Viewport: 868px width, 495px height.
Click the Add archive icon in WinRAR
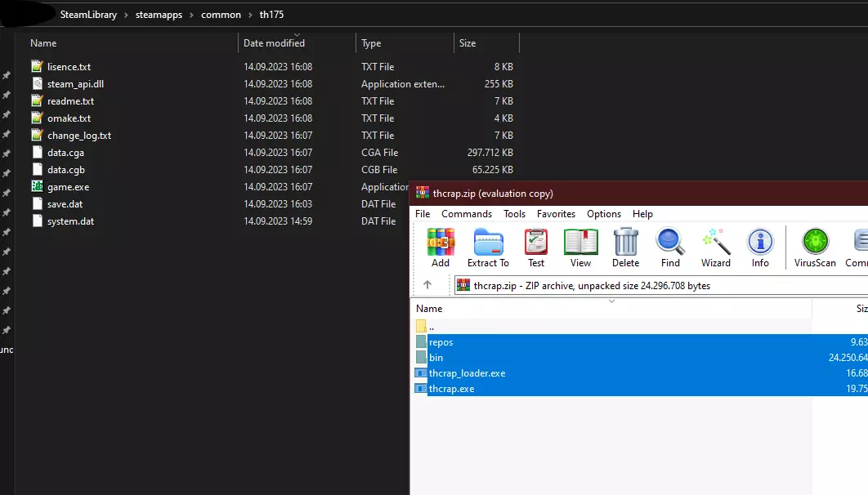[x=441, y=247]
